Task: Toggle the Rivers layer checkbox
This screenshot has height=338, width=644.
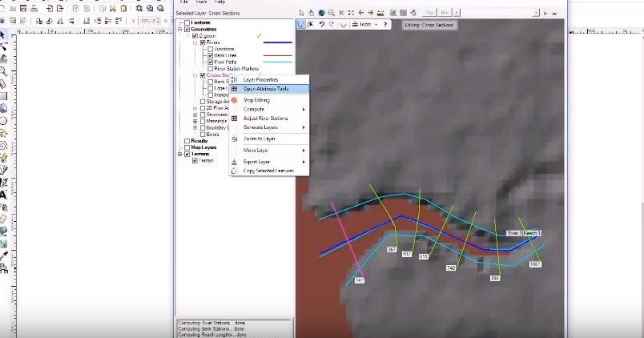Action: pyautogui.click(x=203, y=42)
